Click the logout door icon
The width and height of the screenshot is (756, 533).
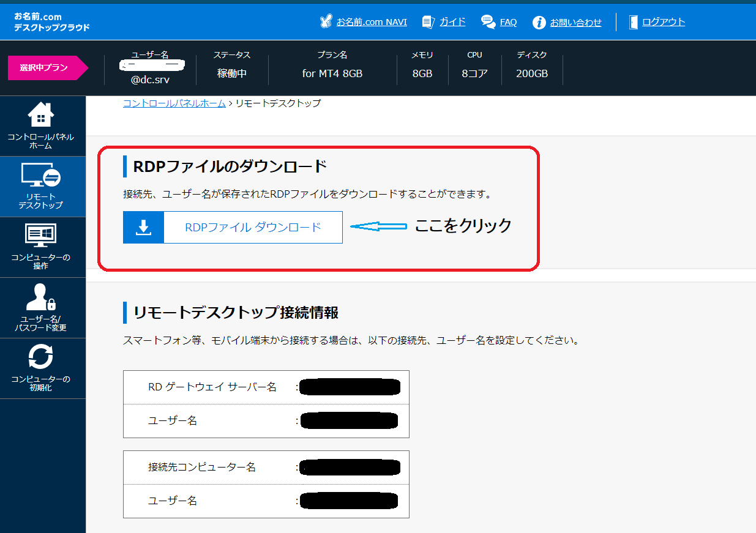coord(633,22)
